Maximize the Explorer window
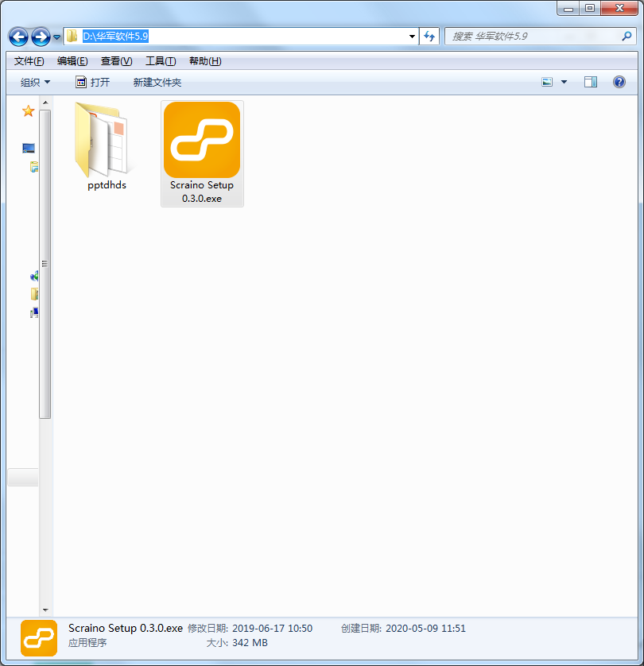The height and width of the screenshot is (666, 644). (590, 9)
